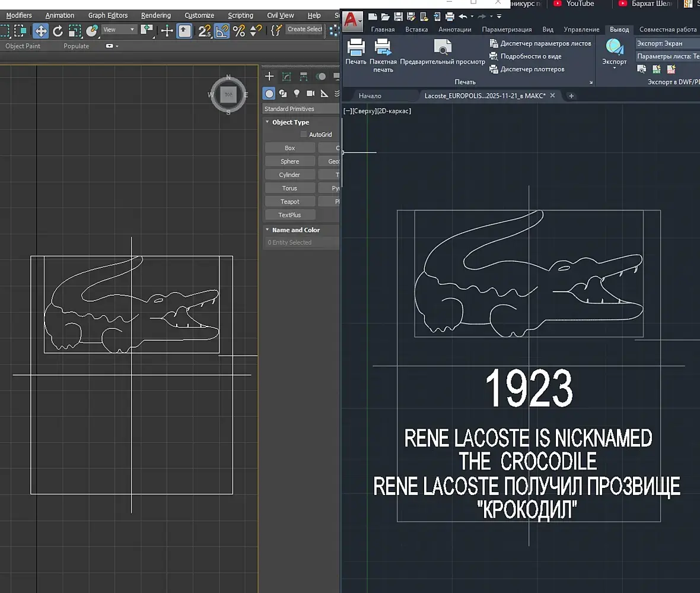Select the Move tool in 3ds Max toolbar
Image resolution: width=700 pixels, height=593 pixels.
(40, 30)
